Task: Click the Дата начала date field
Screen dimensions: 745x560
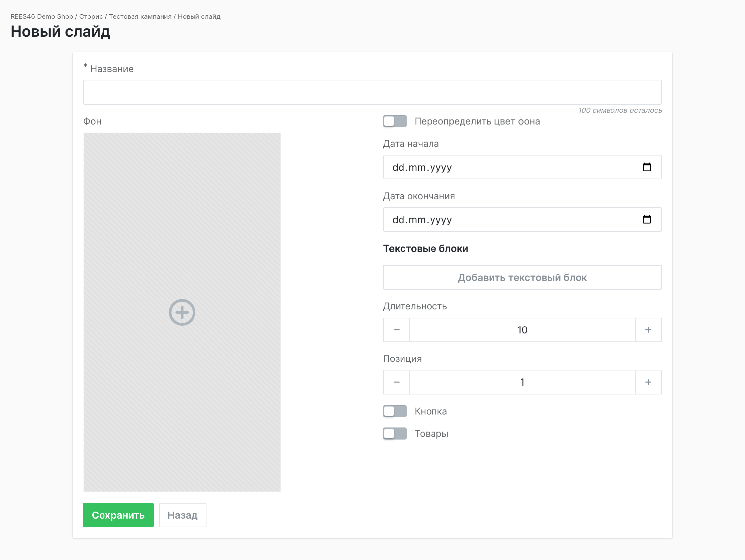Action: [505, 167]
